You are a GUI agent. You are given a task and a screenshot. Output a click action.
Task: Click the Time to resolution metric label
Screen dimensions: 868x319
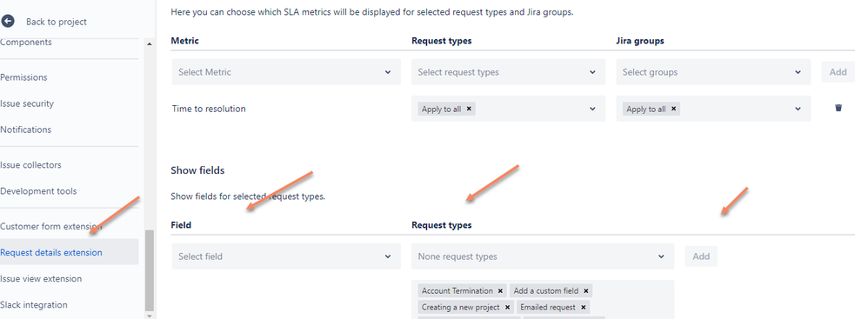209,109
